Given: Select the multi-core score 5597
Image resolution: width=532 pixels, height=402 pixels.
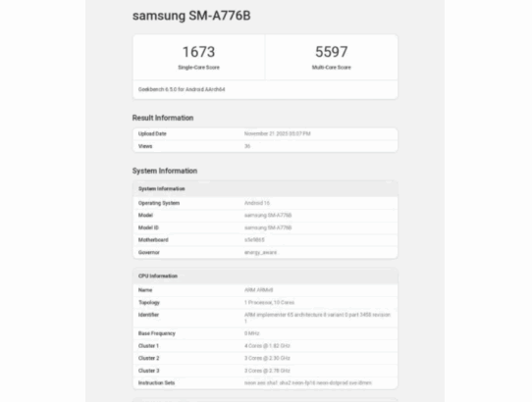Looking at the screenshot, I should [x=332, y=52].
